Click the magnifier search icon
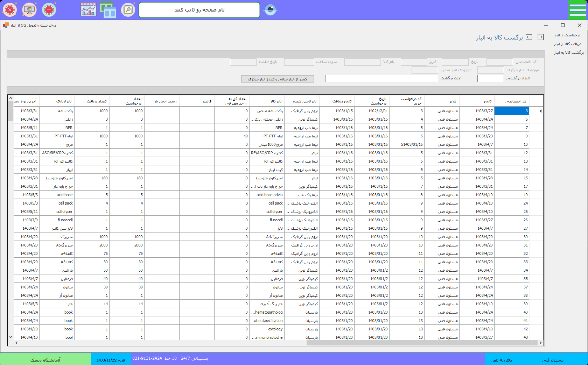 tap(128, 10)
